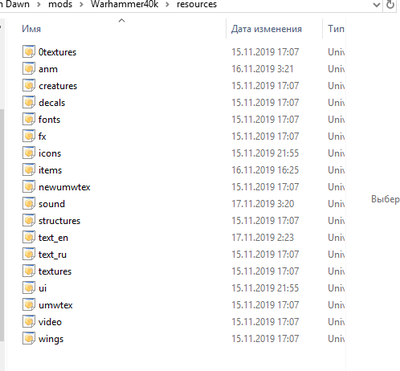The height and width of the screenshot is (371, 400).
Task: Click the newumwtex file icon
Action: coord(29,187)
